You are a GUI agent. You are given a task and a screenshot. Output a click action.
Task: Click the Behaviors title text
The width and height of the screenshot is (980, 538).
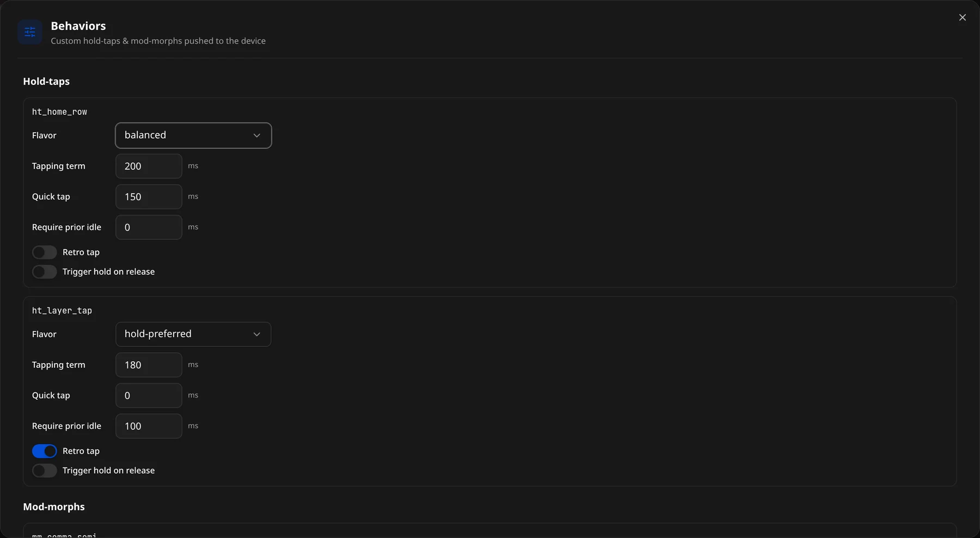click(78, 26)
